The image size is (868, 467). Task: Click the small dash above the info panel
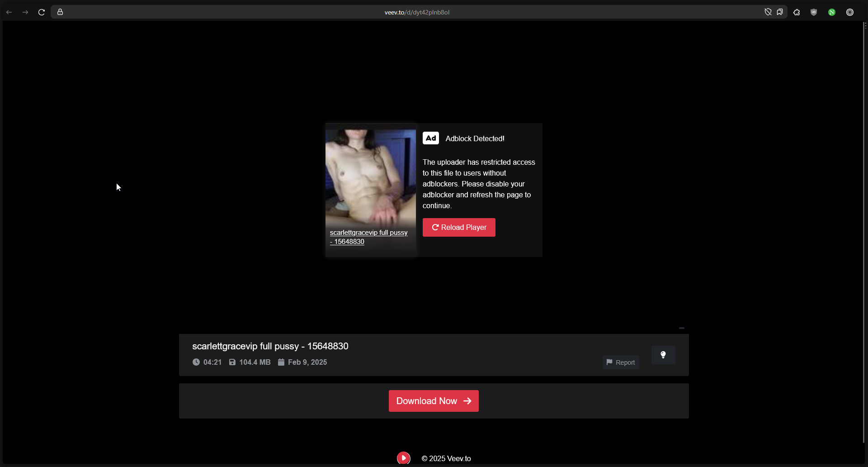point(681,328)
